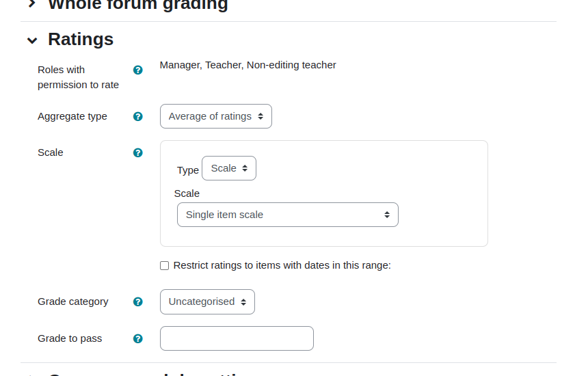
Task: Click the Scale label above Single item scale
Action: click(187, 193)
